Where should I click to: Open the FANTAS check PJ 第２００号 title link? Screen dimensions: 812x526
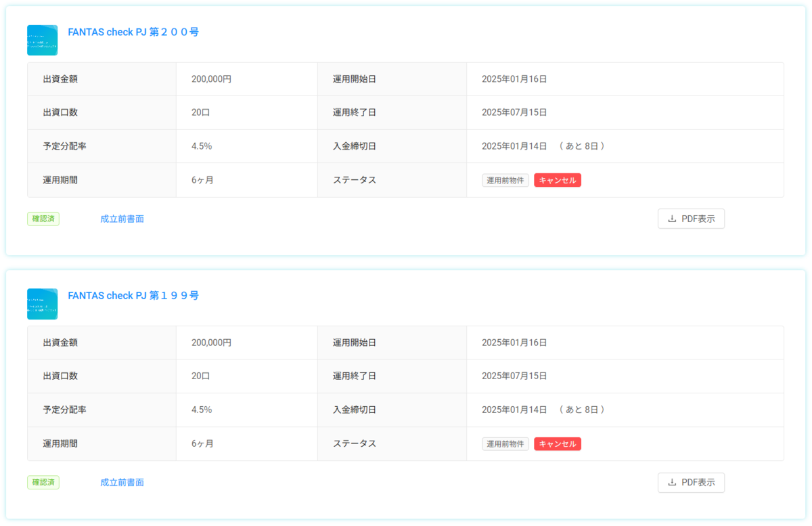tap(133, 32)
